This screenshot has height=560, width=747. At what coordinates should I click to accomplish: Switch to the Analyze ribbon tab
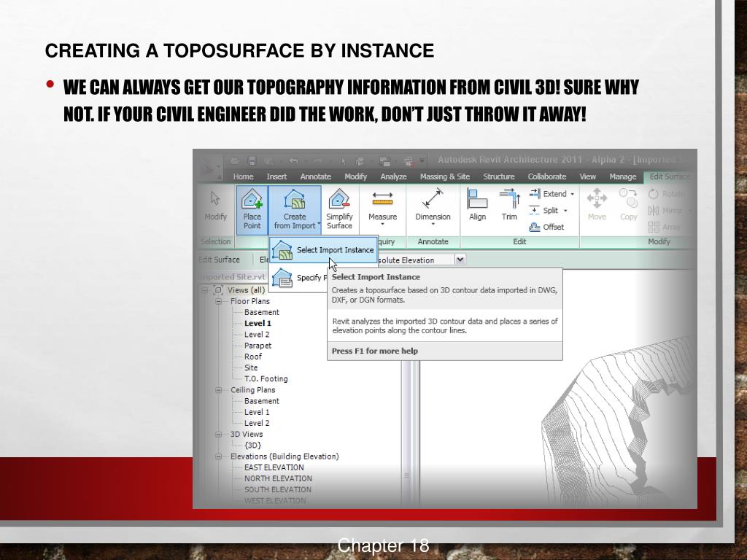393,176
